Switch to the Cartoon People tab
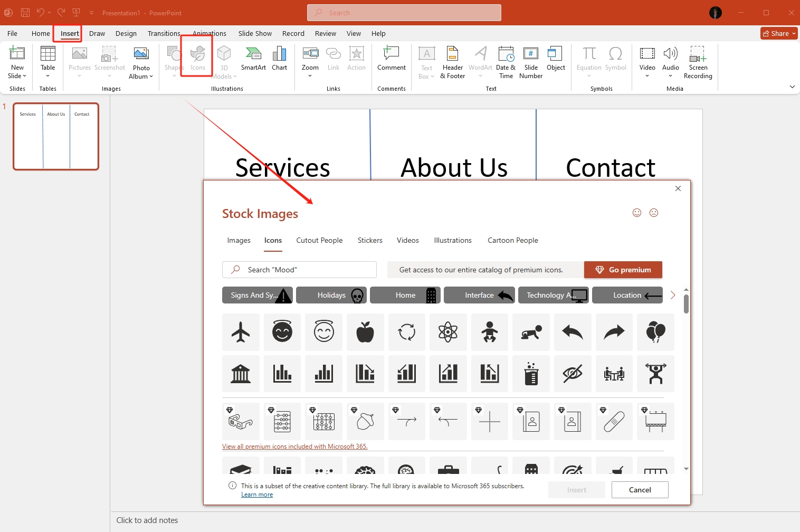This screenshot has width=800, height=532. (x=513, y=240)
